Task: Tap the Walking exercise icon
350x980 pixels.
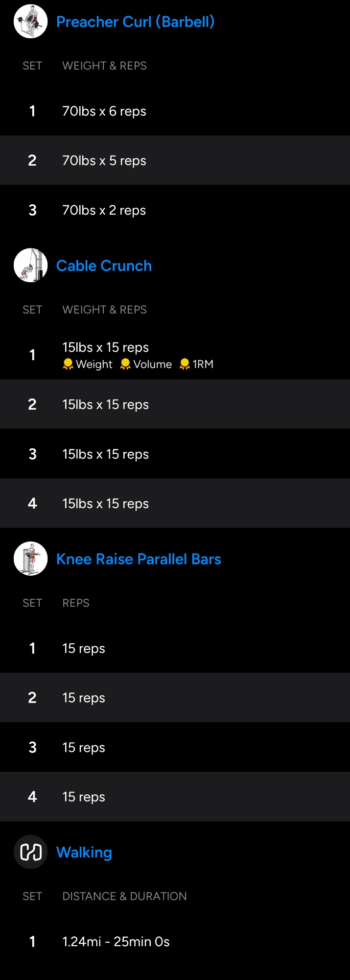Action: click(30, 852)
